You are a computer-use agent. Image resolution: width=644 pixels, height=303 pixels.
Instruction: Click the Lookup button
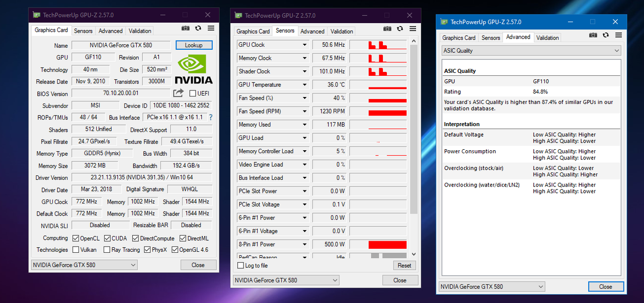coord(194,45)
